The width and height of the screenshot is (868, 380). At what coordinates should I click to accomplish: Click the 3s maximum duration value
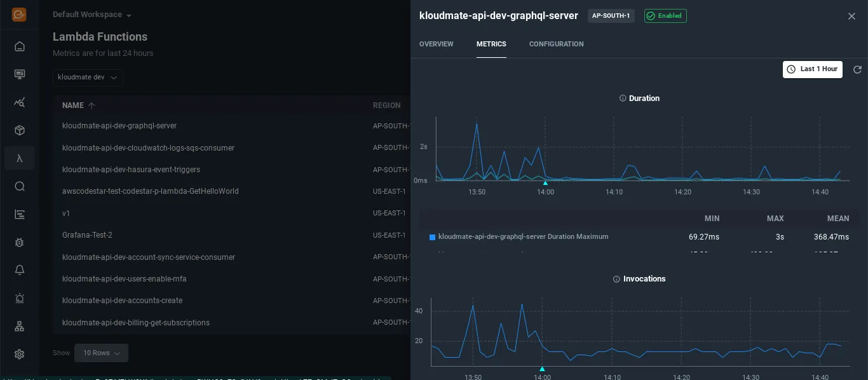click(780, 237)
